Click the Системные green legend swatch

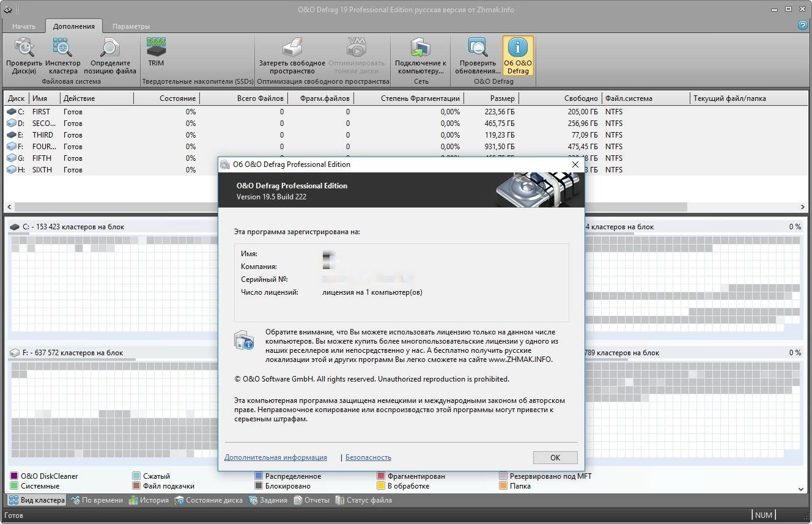point(15,486)
